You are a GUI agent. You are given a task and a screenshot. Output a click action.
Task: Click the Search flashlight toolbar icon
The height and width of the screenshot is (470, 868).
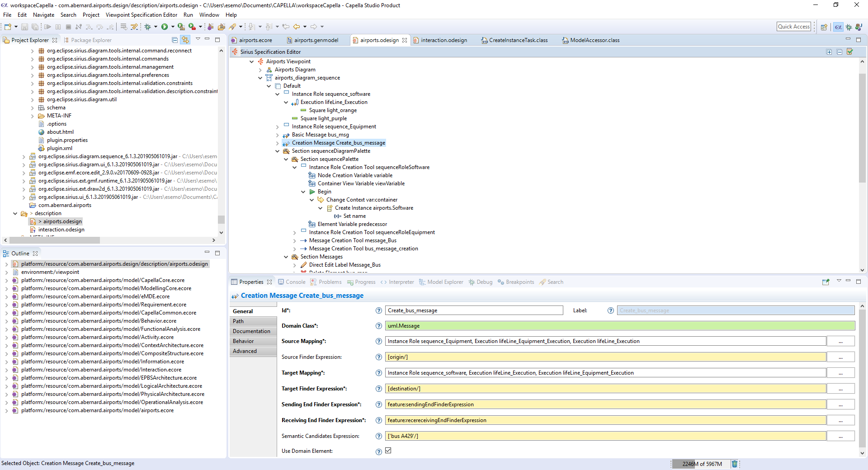[x=232, y=27]
